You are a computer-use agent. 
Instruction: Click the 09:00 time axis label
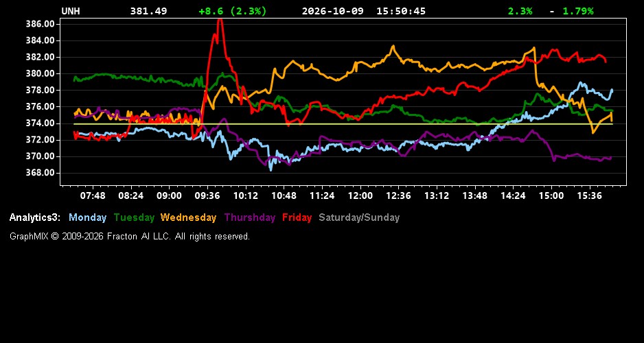(x=169, y=196)
